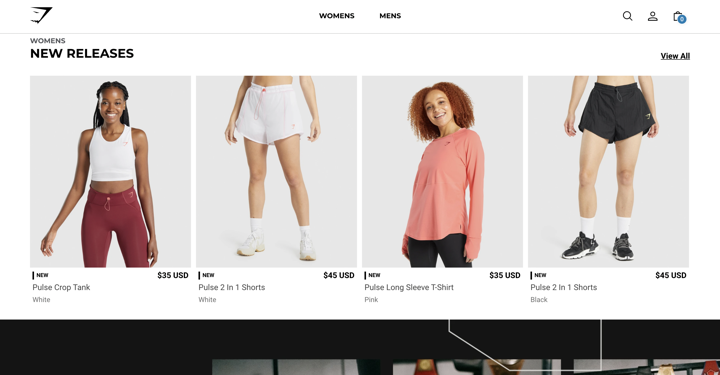Open the white Pulse 2 In 1 Shorts image
720x375 pixels.
tap(276, 172)
